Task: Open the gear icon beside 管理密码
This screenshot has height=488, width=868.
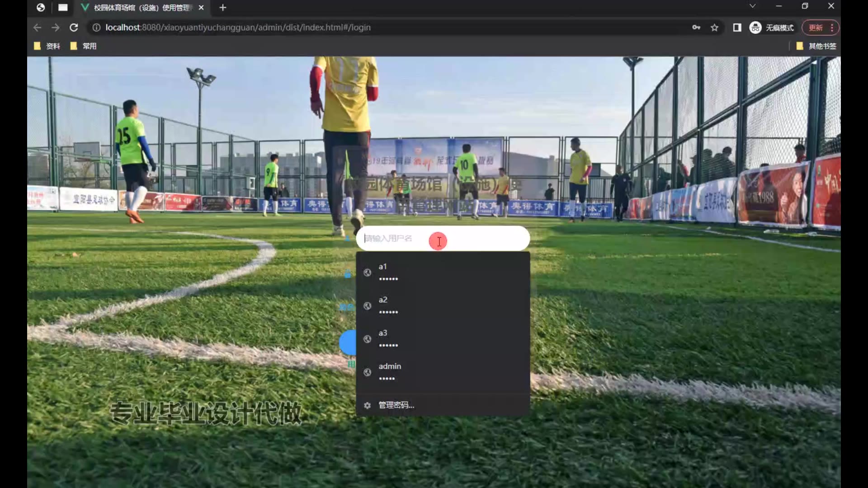Action: coord(367,405)
